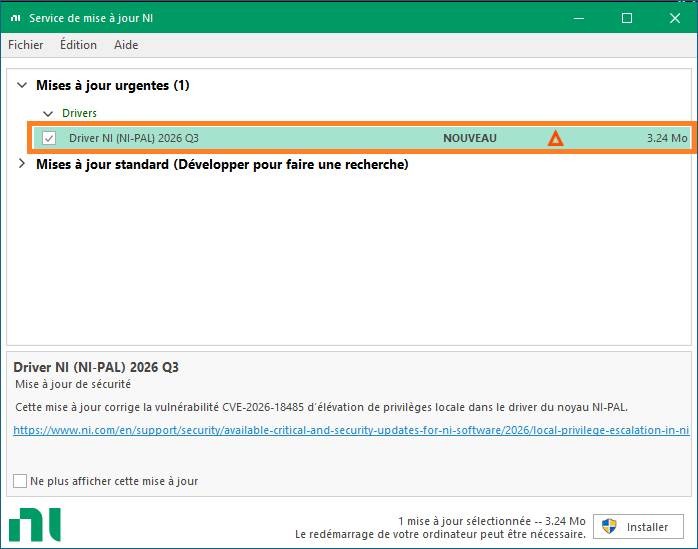The width and height of the screenshot is (698, 549).
Task: Uncheck the Driver NI (NI-PAL) 2026 Q3 checkbox
Action: point(49,138)
